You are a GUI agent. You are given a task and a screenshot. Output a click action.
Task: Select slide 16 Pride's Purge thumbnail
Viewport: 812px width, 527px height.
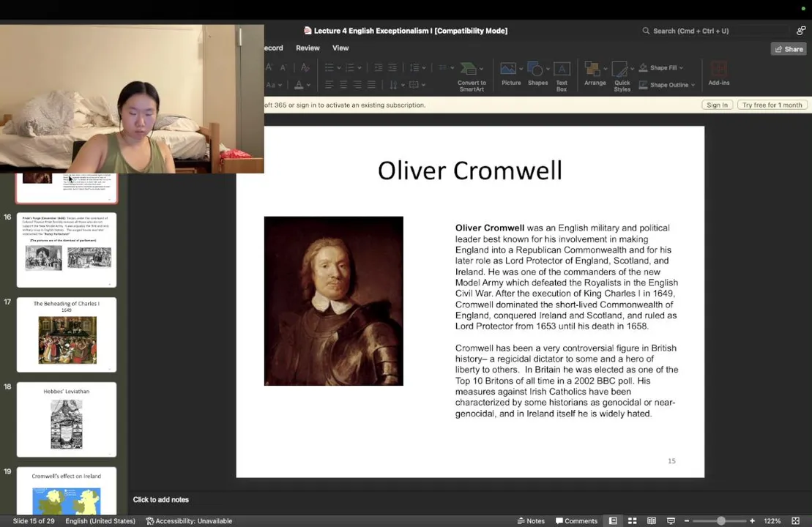pos(67,250)
